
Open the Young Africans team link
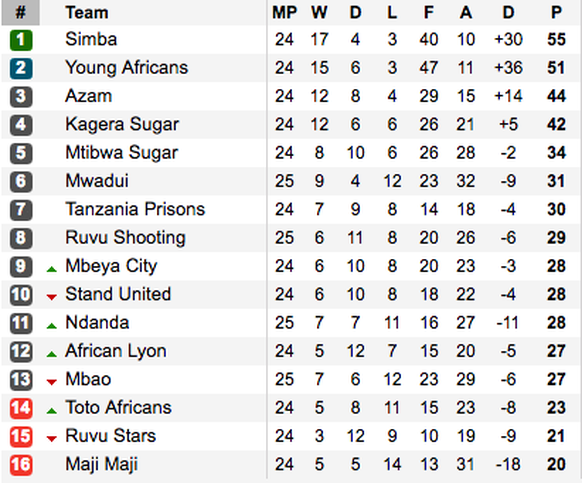pyautogui.click(x=127, y=68)
